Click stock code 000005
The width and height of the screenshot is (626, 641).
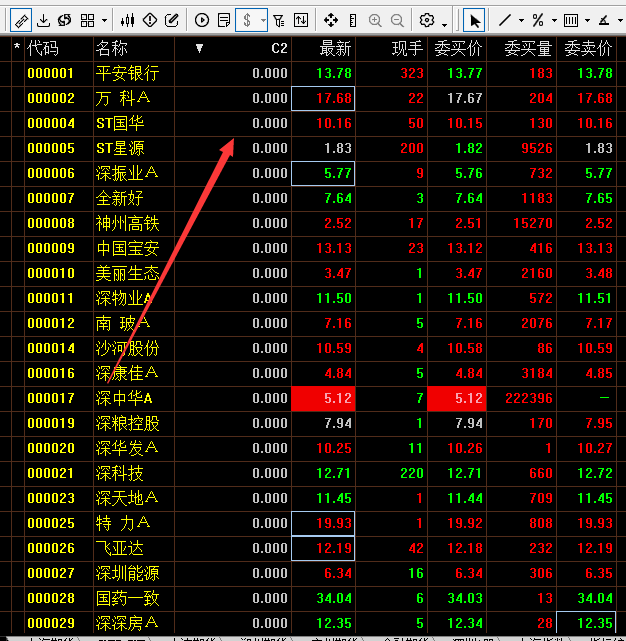coord(51,148)
